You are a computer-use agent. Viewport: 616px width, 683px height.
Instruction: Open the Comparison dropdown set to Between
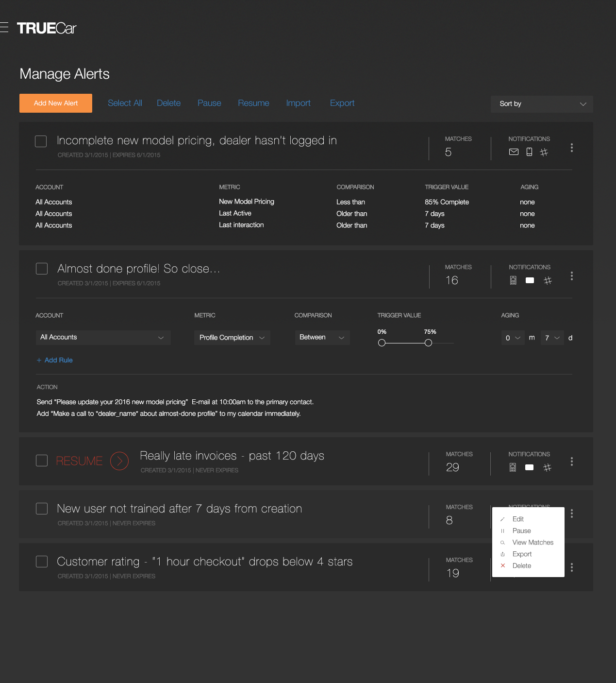coord(322,337)
